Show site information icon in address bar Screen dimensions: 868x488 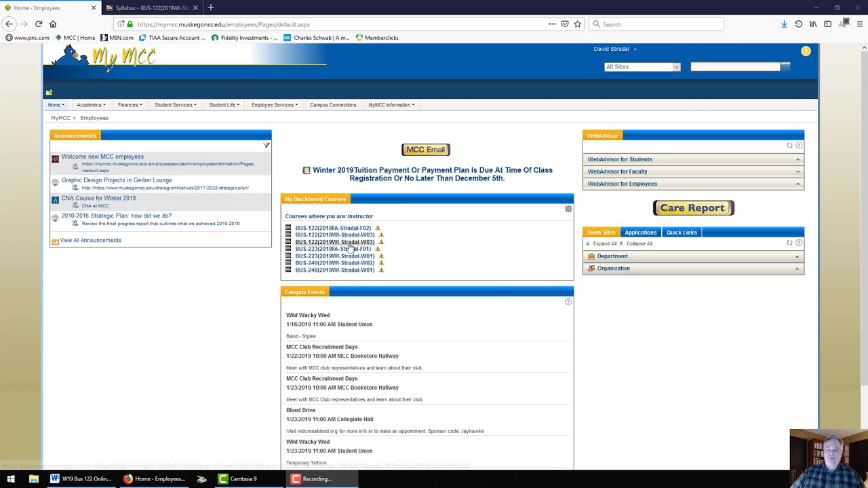click(x=121, y=24)
